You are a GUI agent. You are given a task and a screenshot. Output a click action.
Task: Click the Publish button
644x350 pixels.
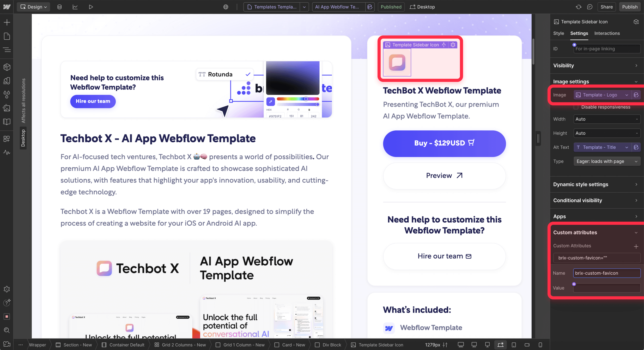pos(630,7)
